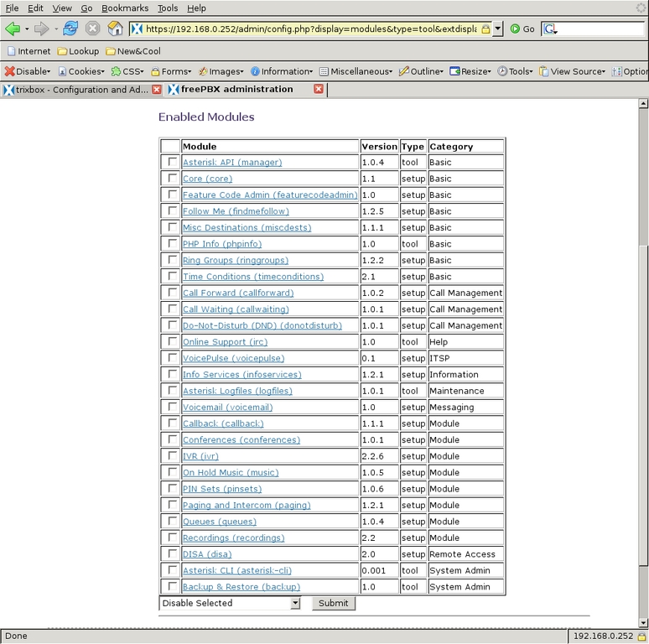649x644 pixels.
Task: Open the Bookmarks menu
Action: (x=125, y=8)
